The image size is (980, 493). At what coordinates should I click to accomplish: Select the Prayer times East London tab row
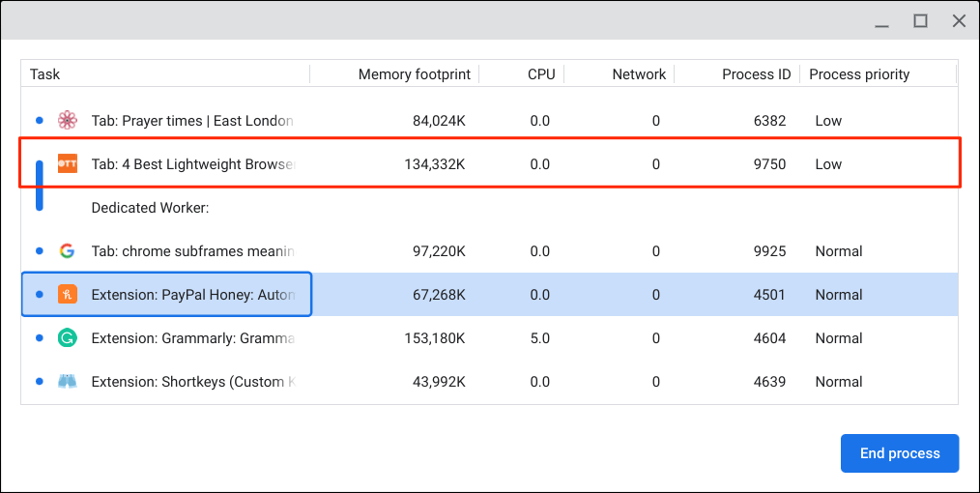pos(191,121)
